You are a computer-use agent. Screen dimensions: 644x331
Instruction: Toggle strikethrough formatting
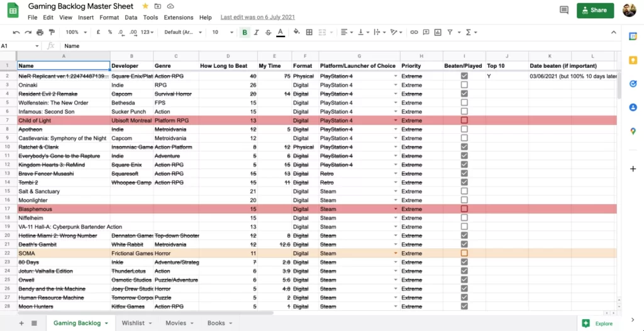[x=269, y=32]
